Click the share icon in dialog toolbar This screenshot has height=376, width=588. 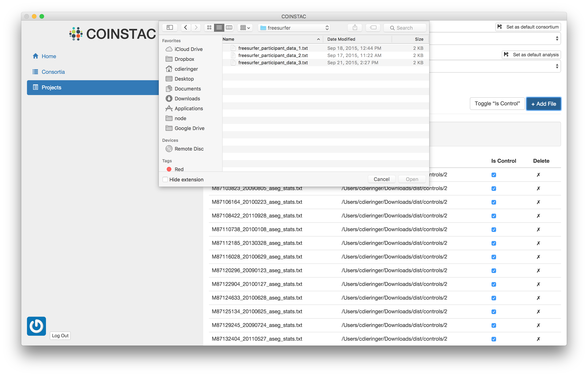[x=355, y=28]
